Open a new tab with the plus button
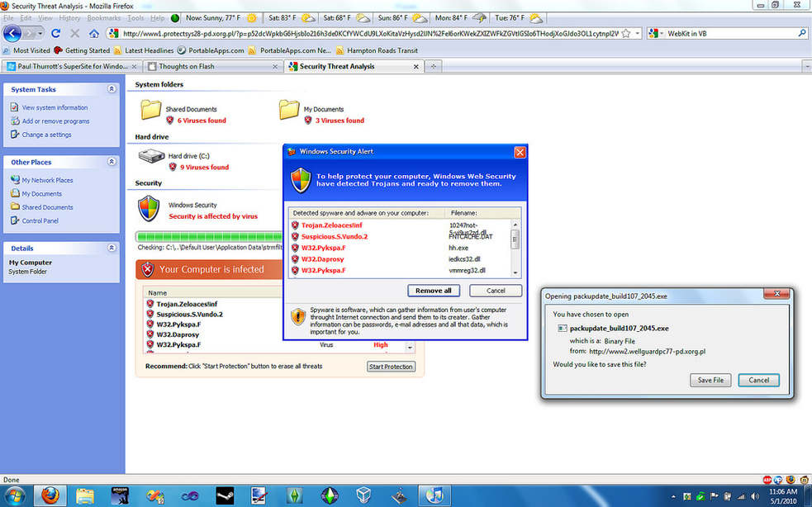Viewport: 812px width, 507px height. coord(434,66)
